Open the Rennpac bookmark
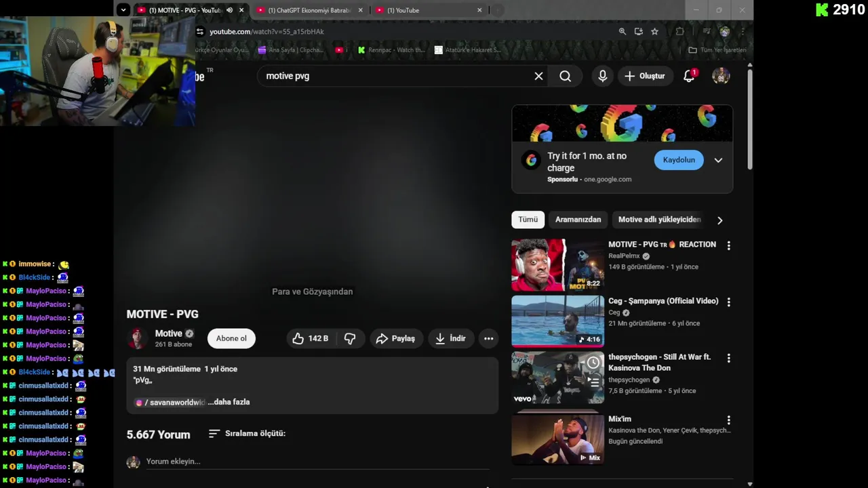This screenshot has height=488, width=868. 391,50
